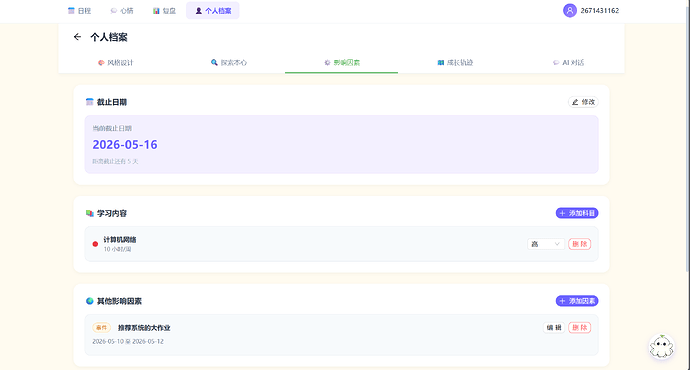Screen dimensions: 690x370
Task: Click the 添加因素 add factor button
Action: (x=577, y=301)
